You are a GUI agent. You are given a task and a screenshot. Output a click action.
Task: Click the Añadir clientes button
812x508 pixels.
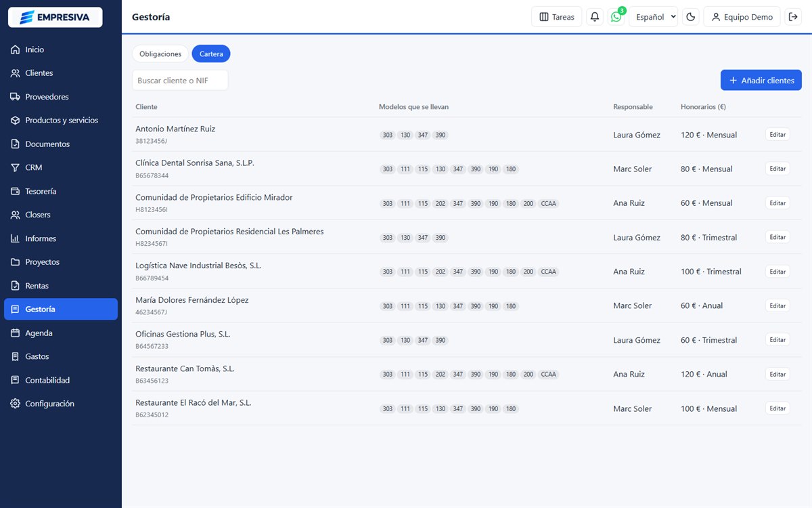pyautogui.click(x=761, y=80)
